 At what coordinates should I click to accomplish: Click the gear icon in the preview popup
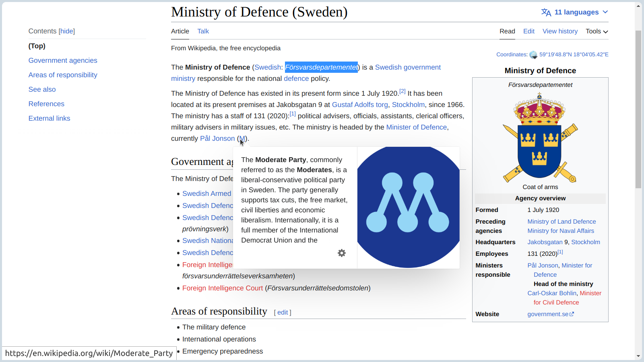coord(341,253)
